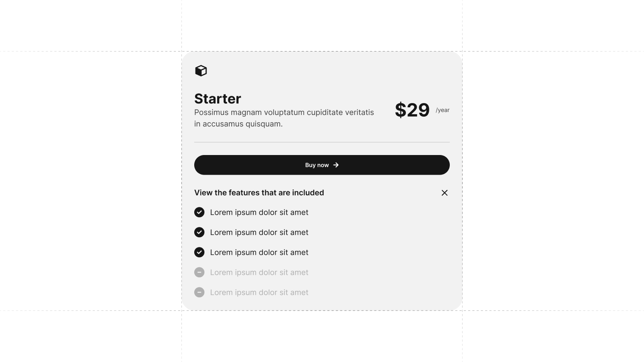Select the Starter plan title
This screenshot has width=644, height=362.
click(218, 99)
